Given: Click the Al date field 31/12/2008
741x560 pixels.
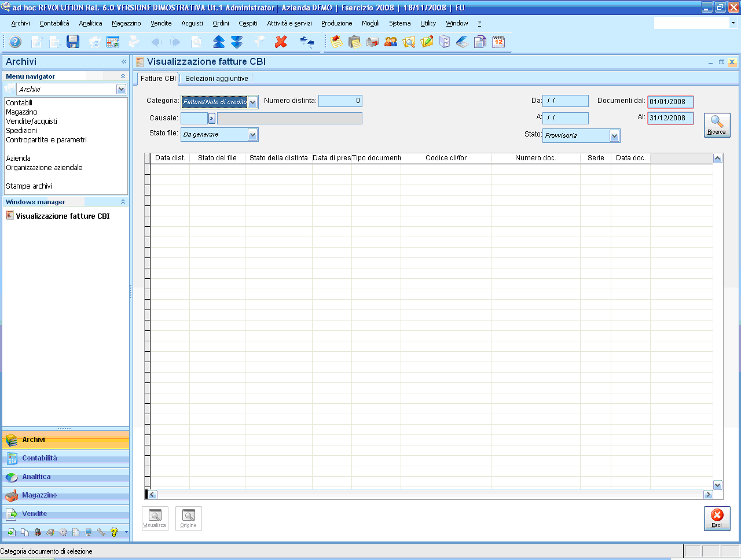Looking at the screenshot, I should tap(670, 118).
